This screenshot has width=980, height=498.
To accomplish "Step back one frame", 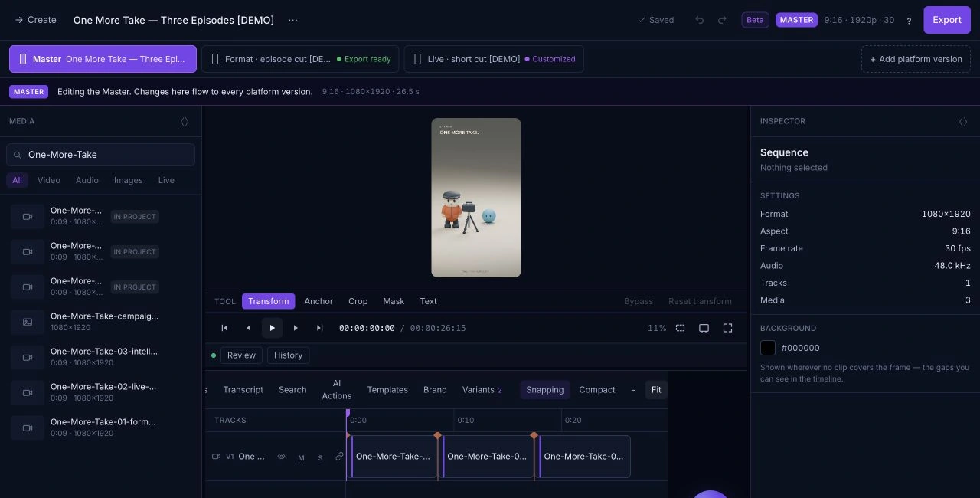I will tap(248, 328).
